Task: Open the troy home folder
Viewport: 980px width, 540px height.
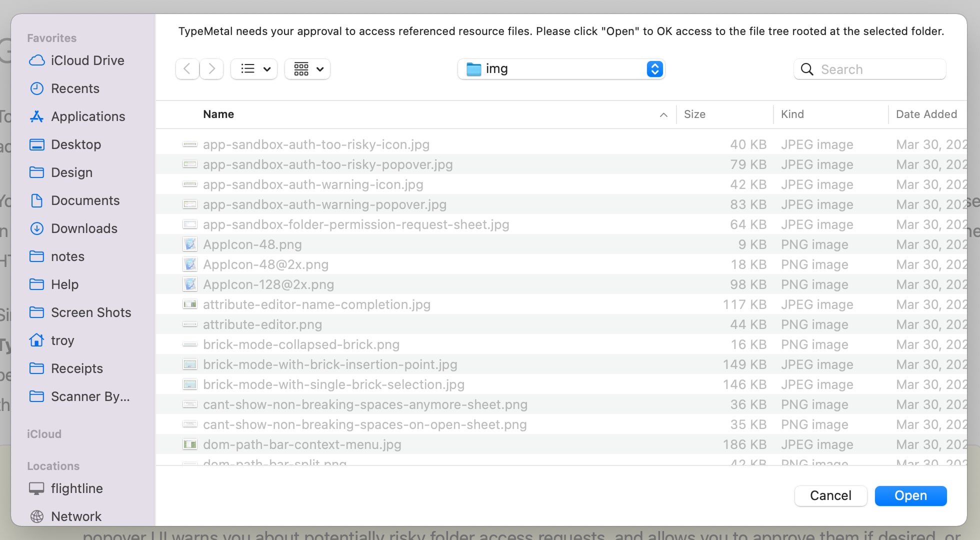Action: pyautogui.click(x=51, y=340)
